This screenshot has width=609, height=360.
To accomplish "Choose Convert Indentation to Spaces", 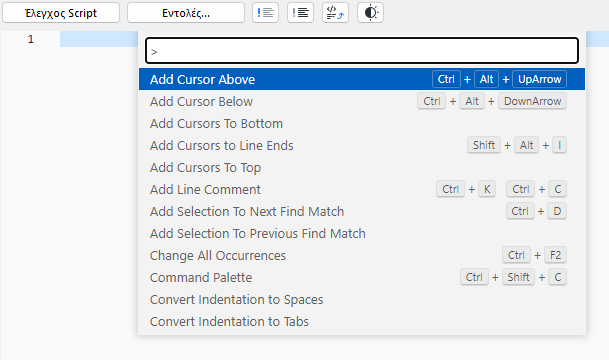I will pos(362,299).
